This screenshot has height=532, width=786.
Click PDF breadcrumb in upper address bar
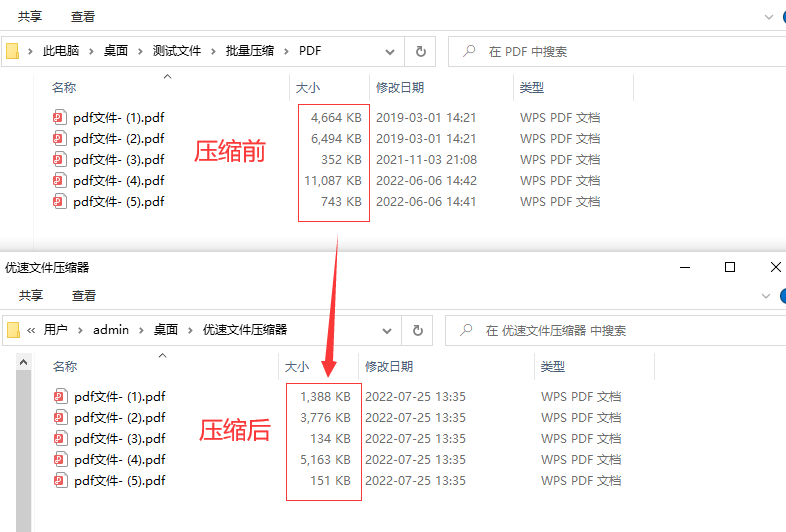310,51
